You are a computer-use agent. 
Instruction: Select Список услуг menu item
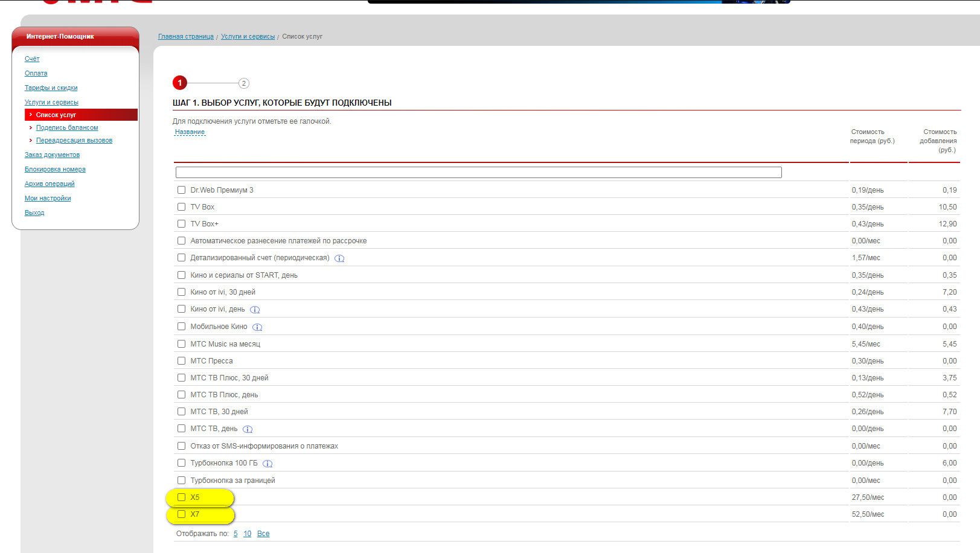tap(81, 115)
